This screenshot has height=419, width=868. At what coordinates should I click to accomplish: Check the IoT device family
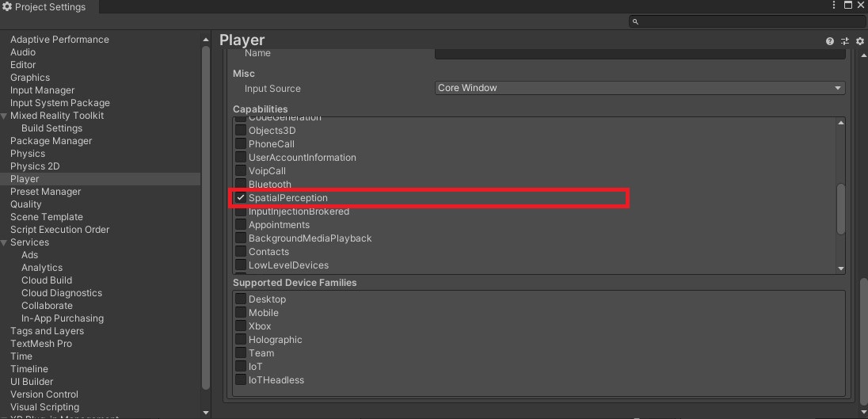click(x=241, y=367)
